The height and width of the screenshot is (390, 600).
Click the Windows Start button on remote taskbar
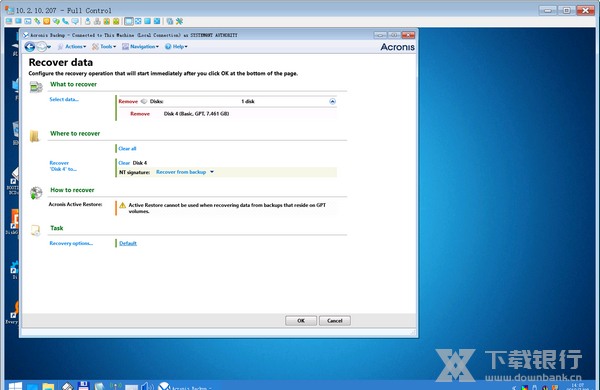[x=15, y=386]
